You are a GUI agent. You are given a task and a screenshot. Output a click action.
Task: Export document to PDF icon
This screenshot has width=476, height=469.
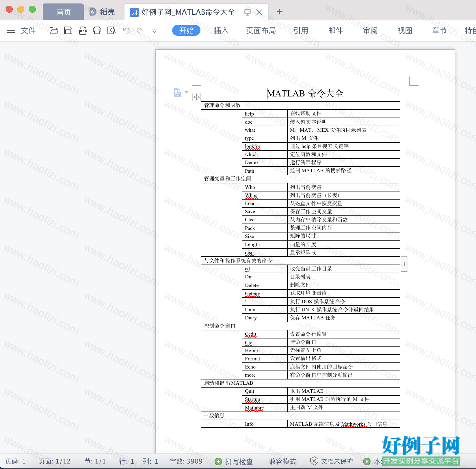[x=83, y=30]
